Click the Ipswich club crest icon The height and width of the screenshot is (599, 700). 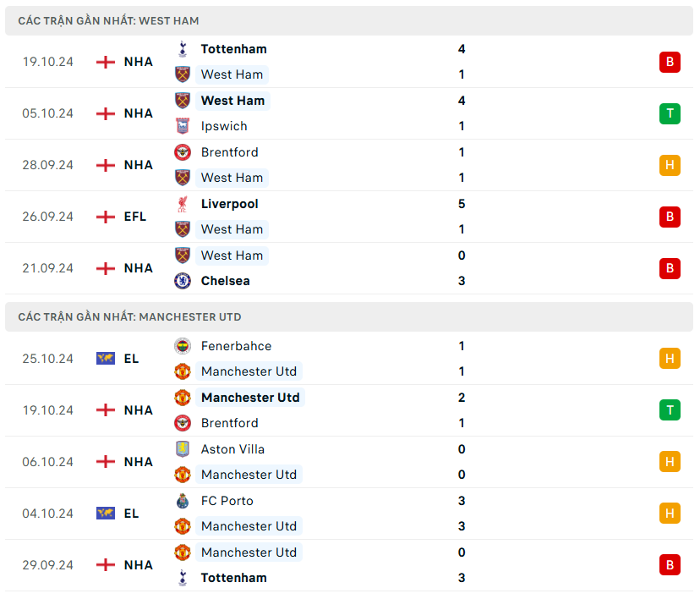point(183,126)
